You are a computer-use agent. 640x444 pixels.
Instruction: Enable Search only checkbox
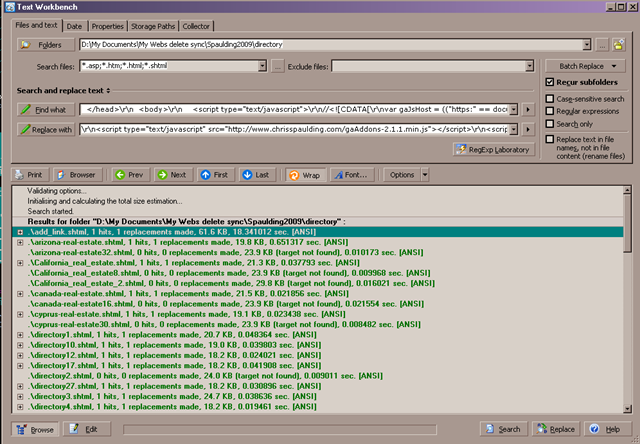pos(550,124)
